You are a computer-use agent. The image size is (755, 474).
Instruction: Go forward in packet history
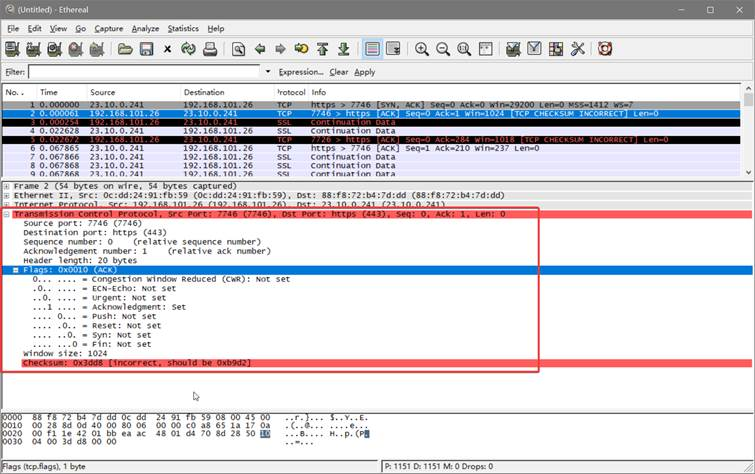coord(280,49)
